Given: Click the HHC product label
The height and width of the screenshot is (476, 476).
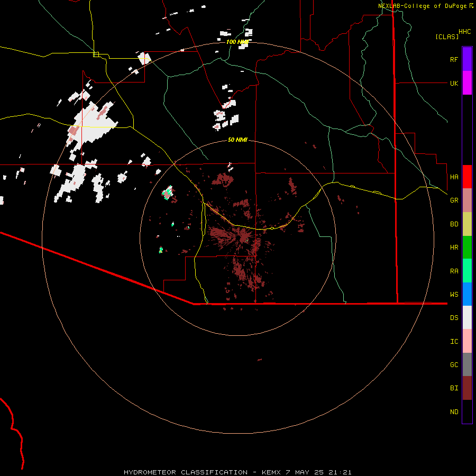Looking at the screenshot, I should (464, 32).
